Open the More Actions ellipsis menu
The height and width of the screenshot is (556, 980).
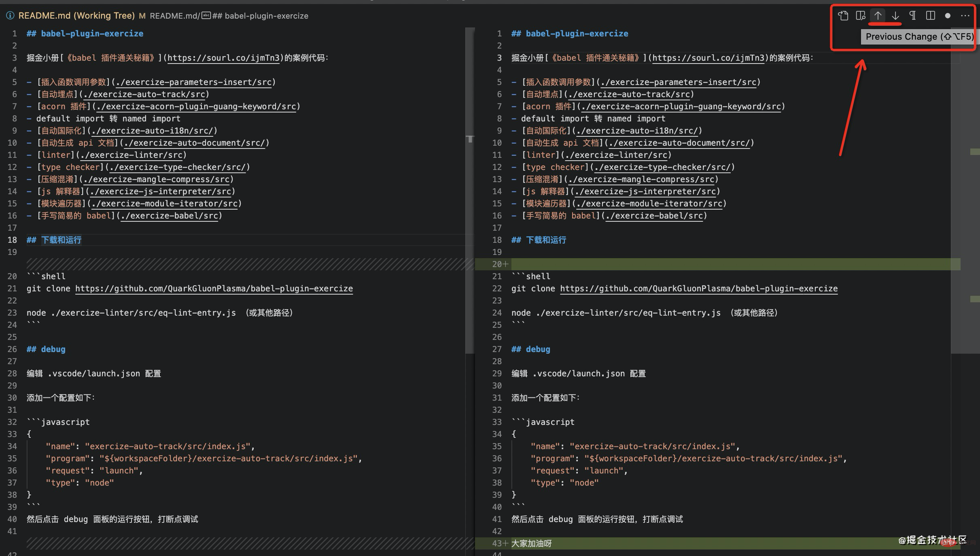click(965, 16)
